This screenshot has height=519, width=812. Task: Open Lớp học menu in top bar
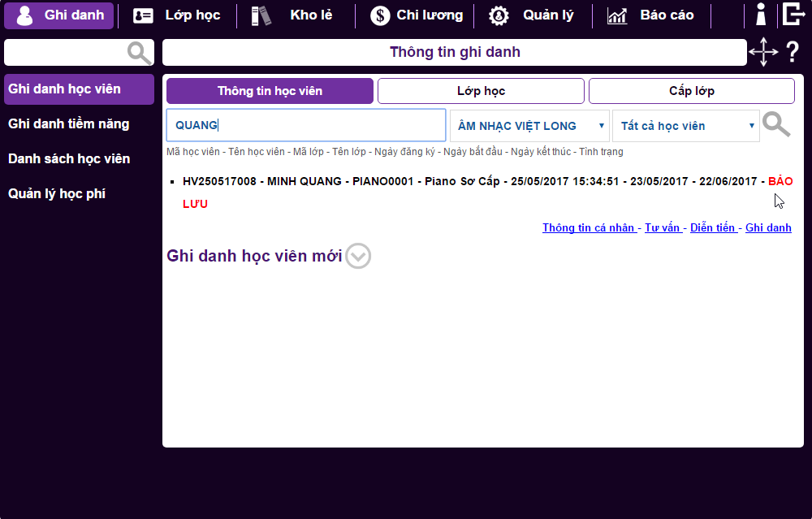(177, 15)
